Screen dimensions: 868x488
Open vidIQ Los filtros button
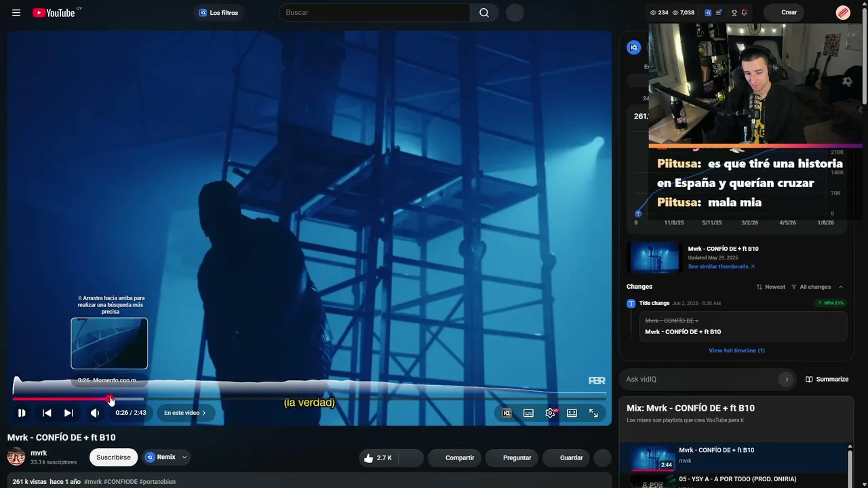[x=219, y=13]
